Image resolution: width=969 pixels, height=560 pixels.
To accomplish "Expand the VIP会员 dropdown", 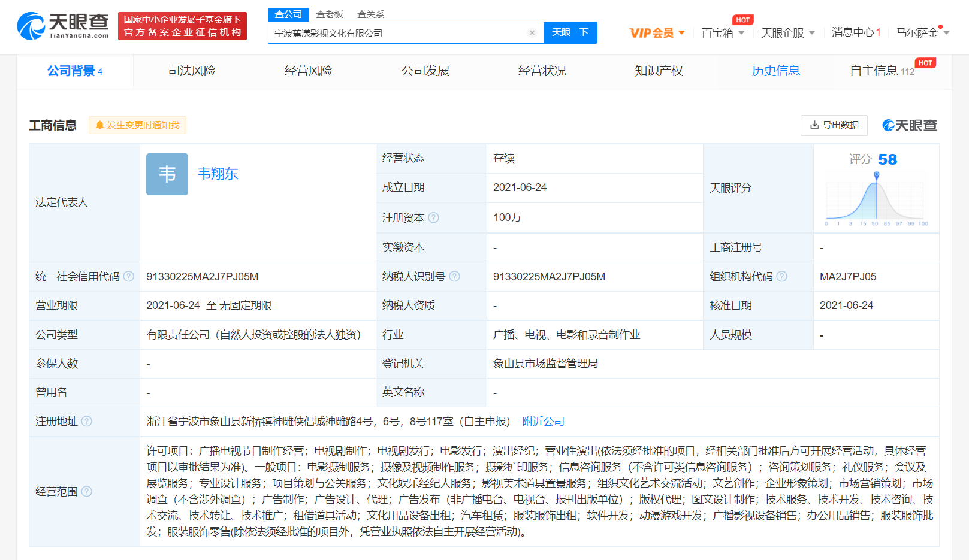I will click(657, 33).
